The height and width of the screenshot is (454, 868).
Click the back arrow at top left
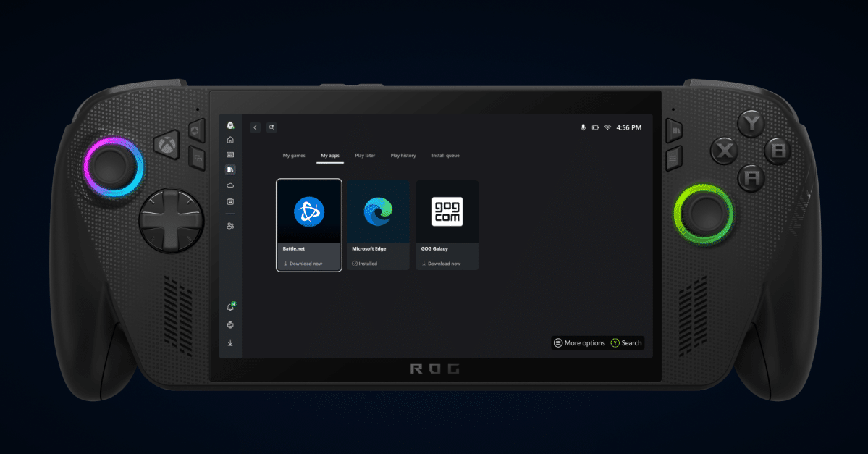(x=255, y=127)
